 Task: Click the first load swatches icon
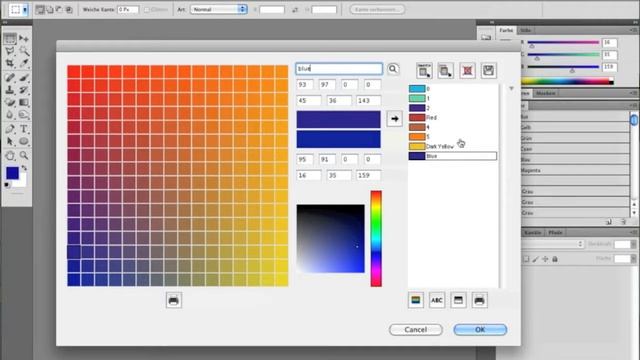point(424,71)
